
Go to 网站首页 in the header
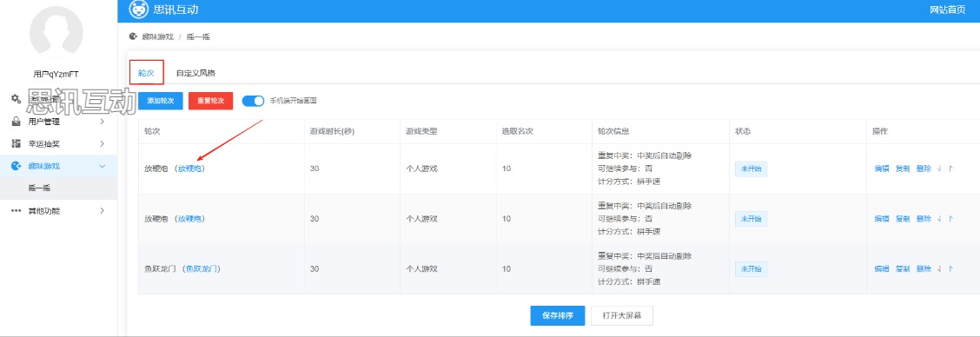tap(948, 10)
